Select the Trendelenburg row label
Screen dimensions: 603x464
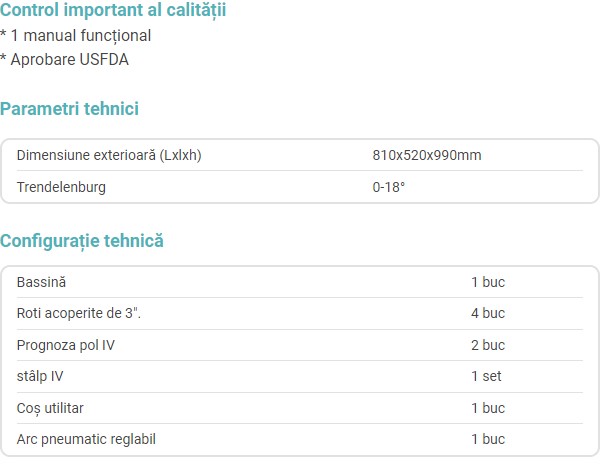[61, 187]
